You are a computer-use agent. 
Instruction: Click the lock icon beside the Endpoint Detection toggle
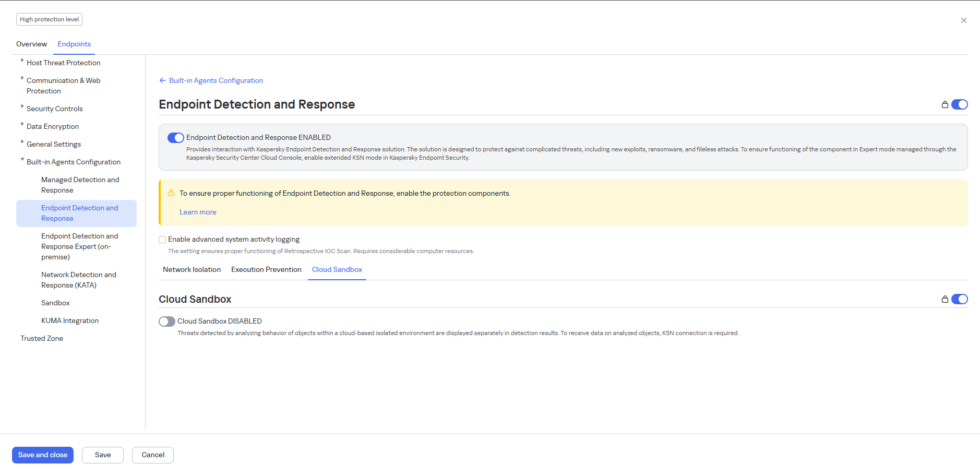tap(945, 104)
